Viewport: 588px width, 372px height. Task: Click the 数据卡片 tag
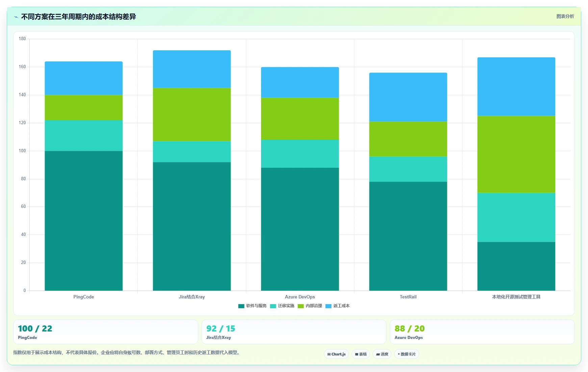tap(407, 354)
